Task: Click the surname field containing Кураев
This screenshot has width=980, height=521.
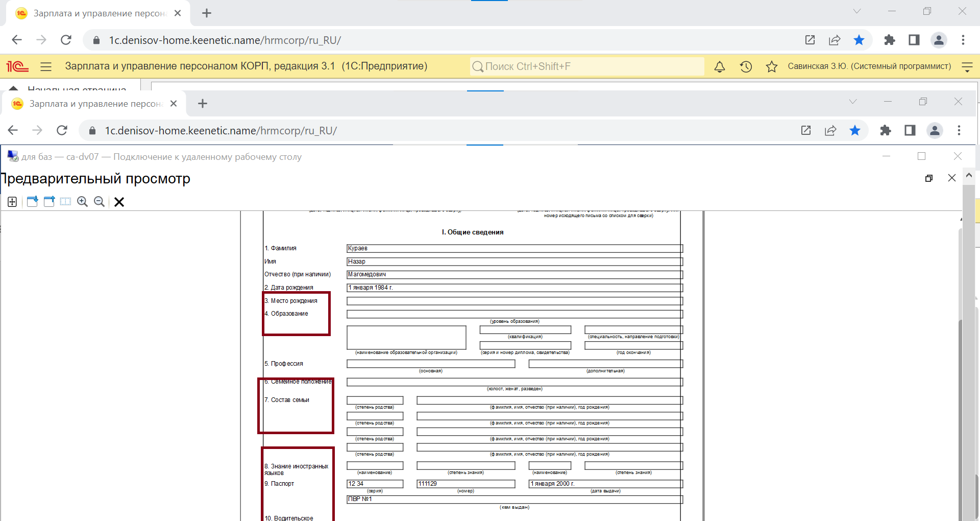Action: coord(514,248)
